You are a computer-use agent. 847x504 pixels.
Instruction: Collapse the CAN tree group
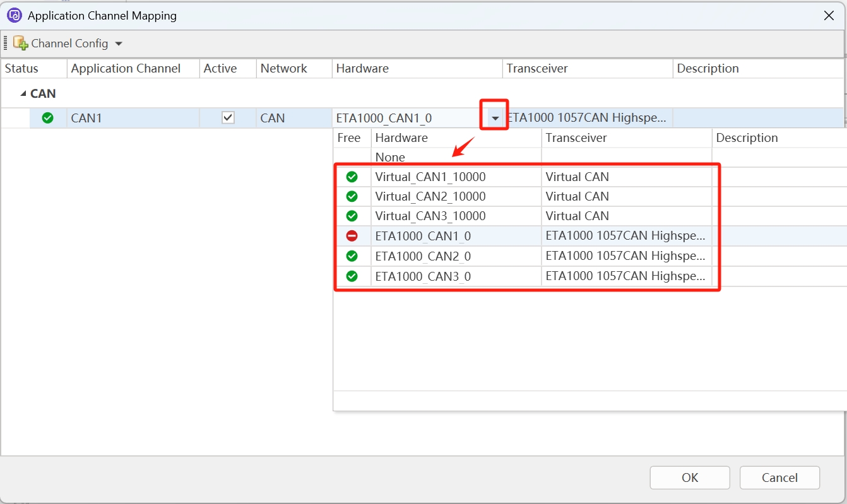[x=23, y=94]
